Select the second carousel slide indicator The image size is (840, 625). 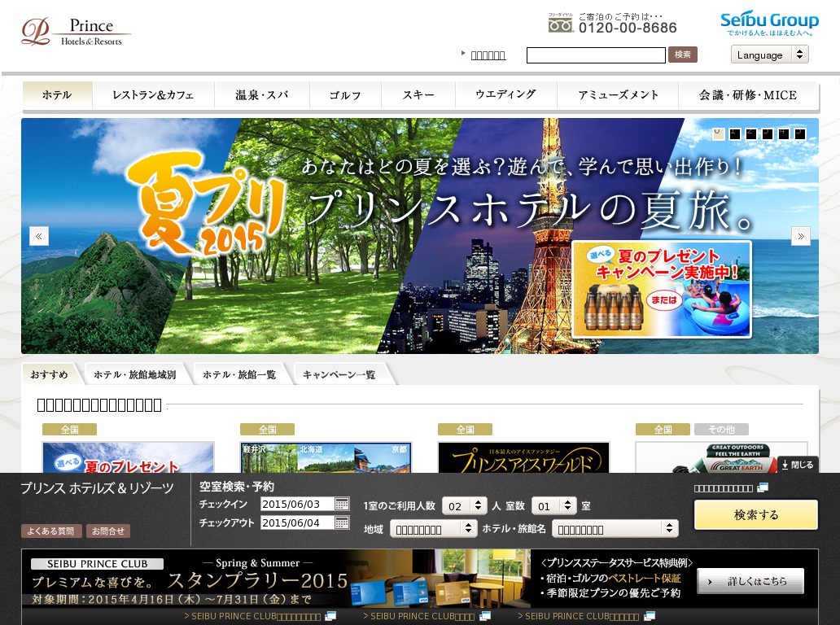point(735,134)
